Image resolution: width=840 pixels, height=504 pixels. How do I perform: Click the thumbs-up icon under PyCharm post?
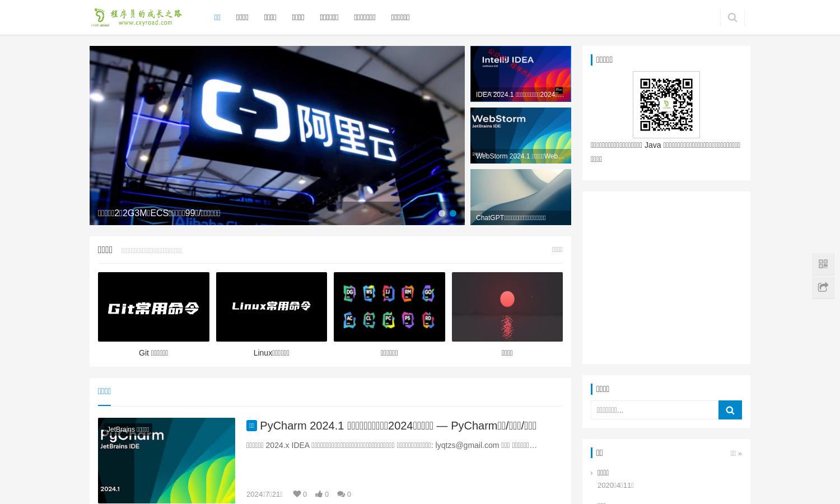coord(319,494)
